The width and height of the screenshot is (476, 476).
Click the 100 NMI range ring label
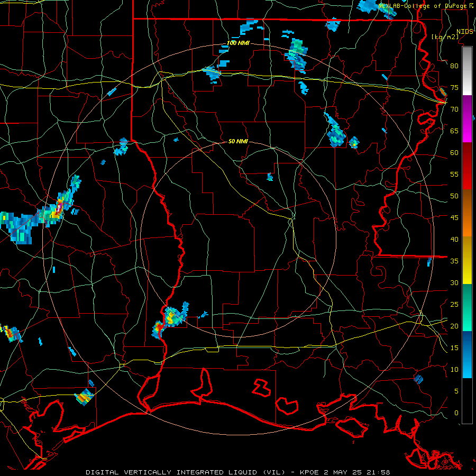coord(238,43)
